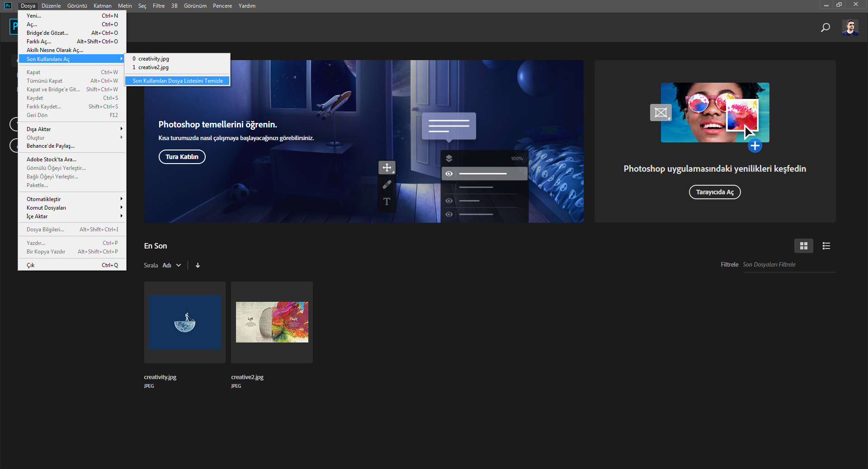
Task: Switch to grid view of recent files
Action: 803,246
